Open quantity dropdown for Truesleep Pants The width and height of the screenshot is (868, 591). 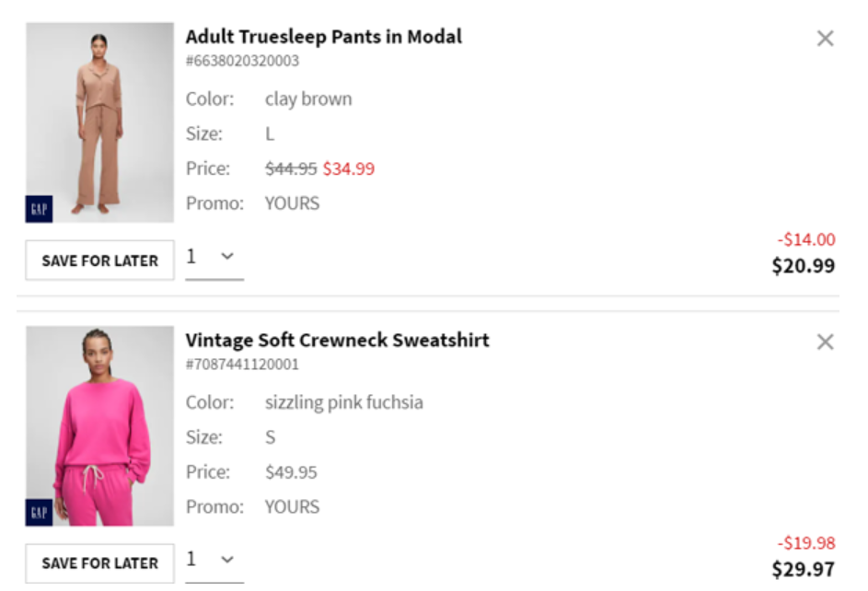(214, 258)
